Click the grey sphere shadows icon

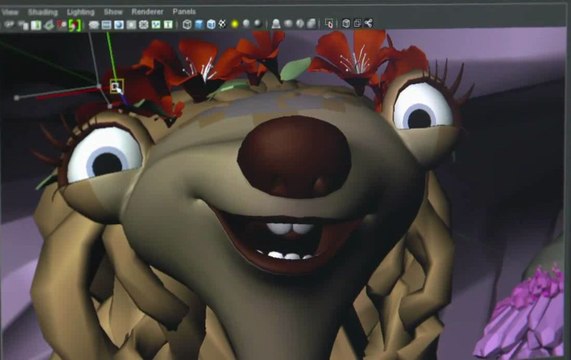pyautogui.click(x=247, y=24)
